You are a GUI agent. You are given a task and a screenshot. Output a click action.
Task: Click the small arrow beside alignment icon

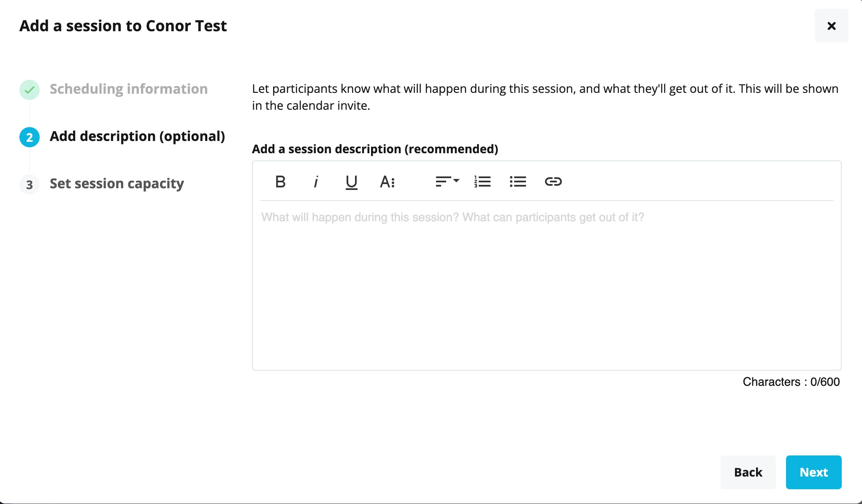456,180
